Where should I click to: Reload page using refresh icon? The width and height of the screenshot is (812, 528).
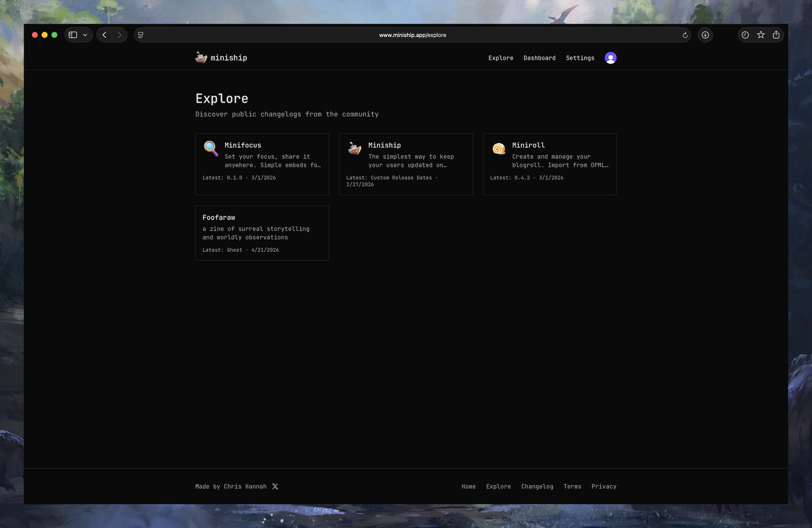point(685,35)
